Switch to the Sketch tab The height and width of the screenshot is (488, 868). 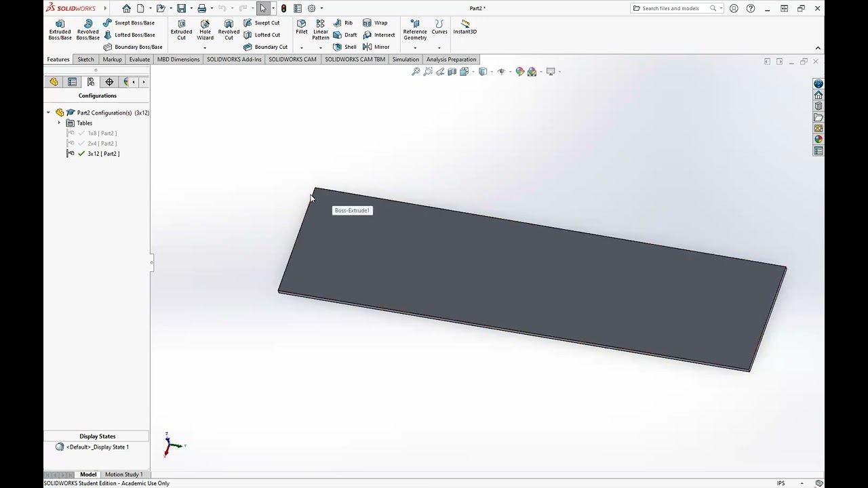tap(85, 60)
